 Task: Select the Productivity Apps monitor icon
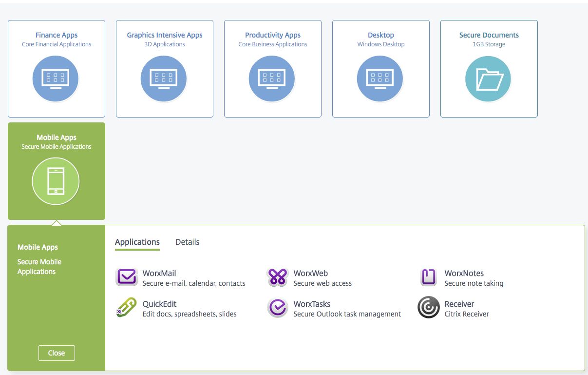272,79
